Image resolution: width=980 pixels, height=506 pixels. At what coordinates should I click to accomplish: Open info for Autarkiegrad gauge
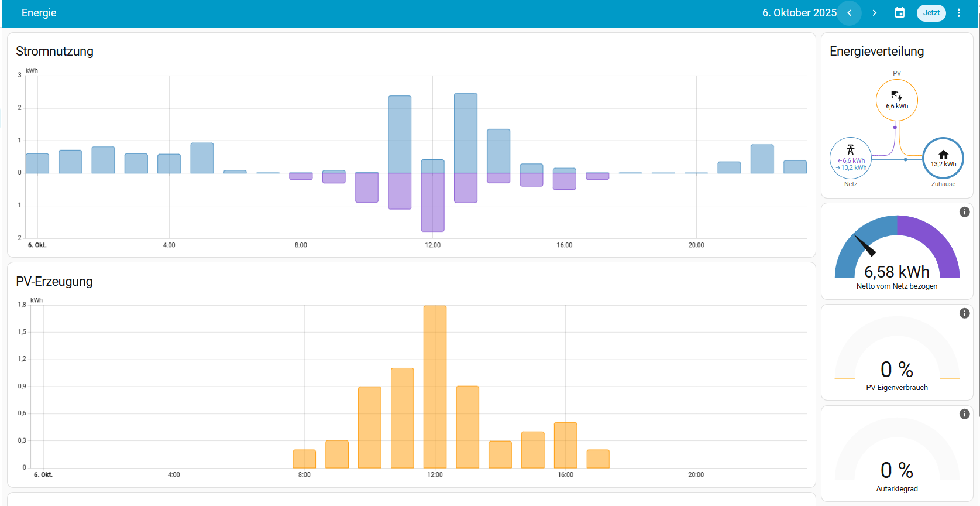[965, 414]
